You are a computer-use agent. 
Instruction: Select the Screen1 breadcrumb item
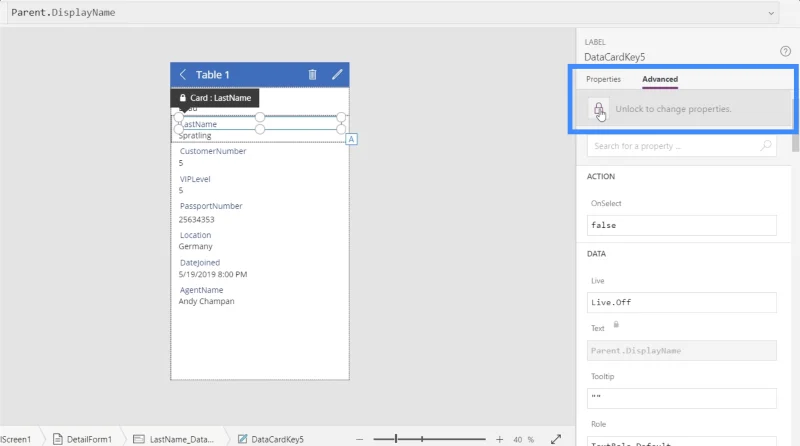(16, 439)
